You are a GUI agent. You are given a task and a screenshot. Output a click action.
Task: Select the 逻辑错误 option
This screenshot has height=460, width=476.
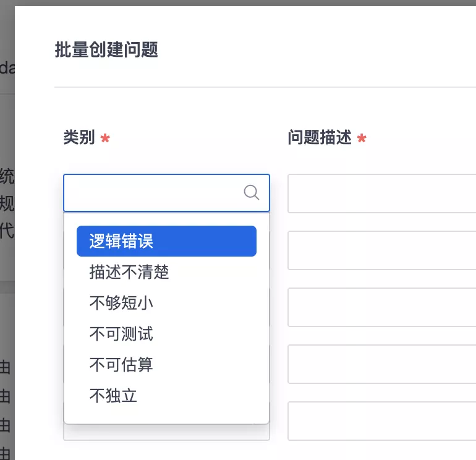point(166,241)
